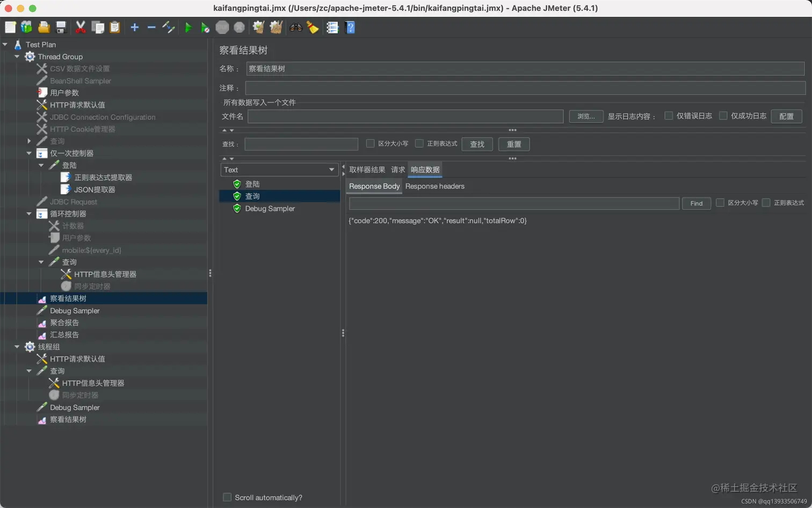Click the Find button
812x508 pixels.
[697, 203]
